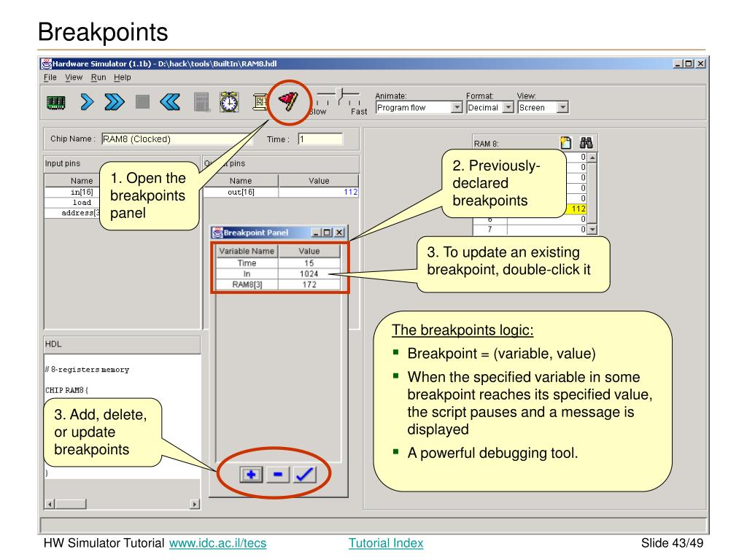Select the Time breakpoint row
The height and width of the screenshot is (560, 747).
click(278, 262)
